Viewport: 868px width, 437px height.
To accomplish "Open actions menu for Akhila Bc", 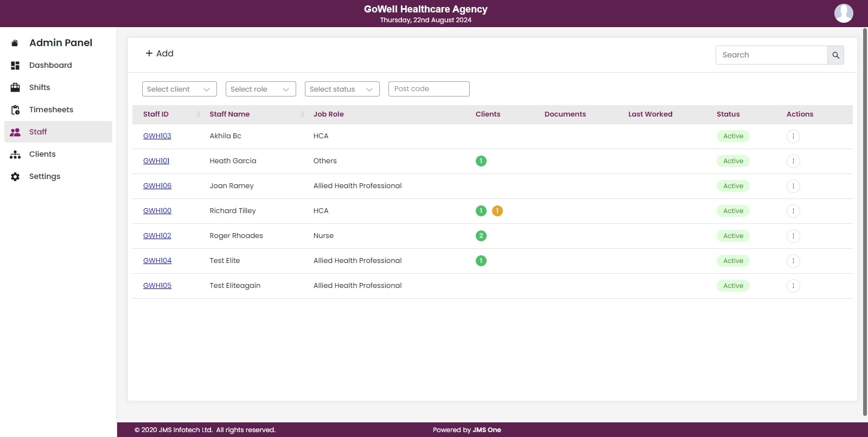I will pos(793,136).
